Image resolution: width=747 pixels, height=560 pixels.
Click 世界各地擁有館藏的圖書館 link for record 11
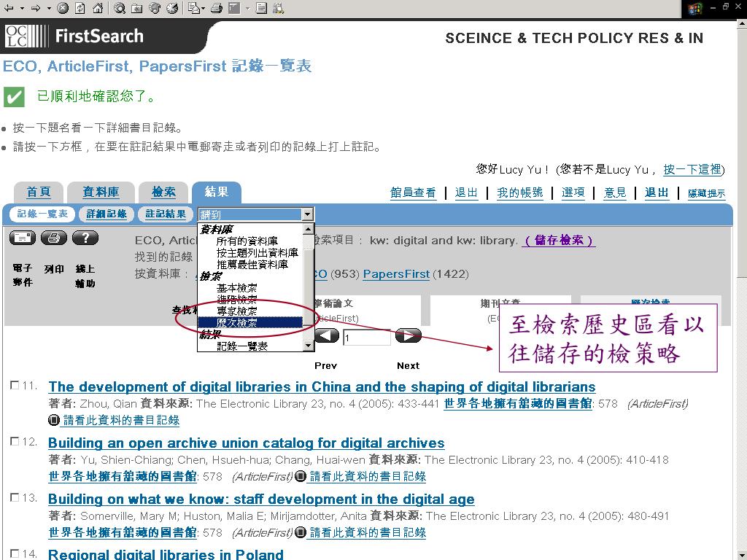518,404
